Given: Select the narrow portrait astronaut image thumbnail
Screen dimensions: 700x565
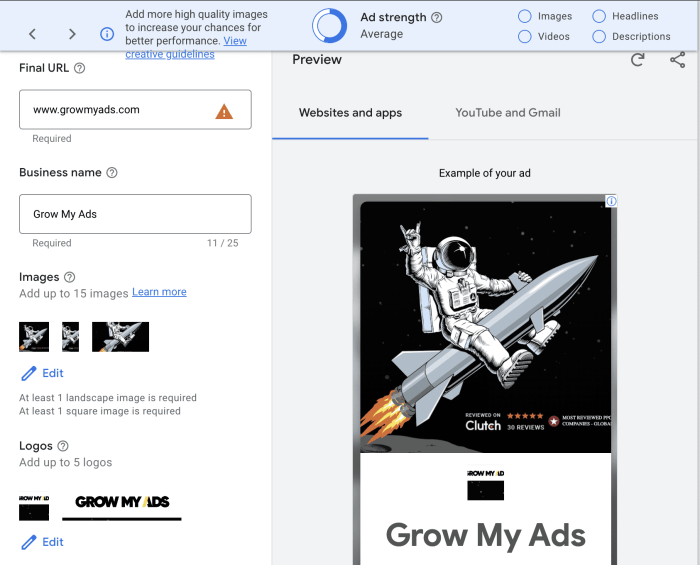Looking at the screenshot, I should [x=71, y=337].
